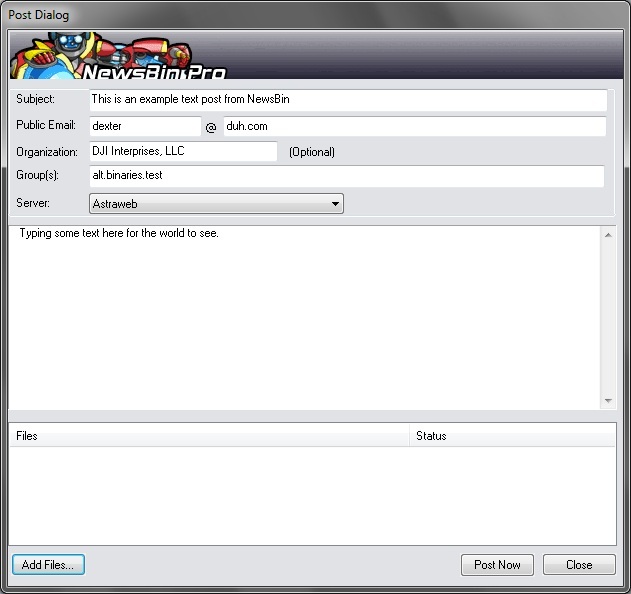Click the Server: label
Image resolution: width=631 pixels, height=594 pixels.
(x=33, y=203)
